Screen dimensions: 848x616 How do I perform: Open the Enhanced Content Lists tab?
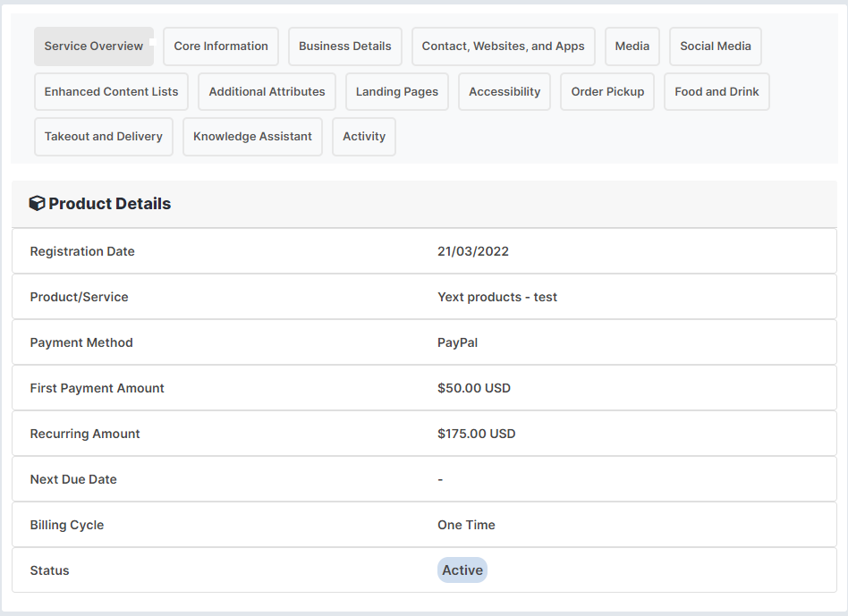[x=110, y=91]
